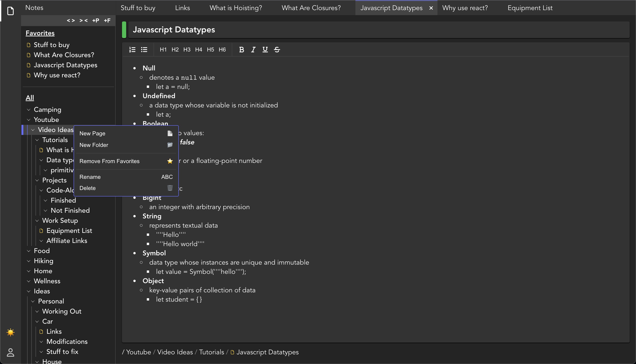636x364 pixels.
Task: Switch to What is Hoisting? tab
Action: (236, 8)
